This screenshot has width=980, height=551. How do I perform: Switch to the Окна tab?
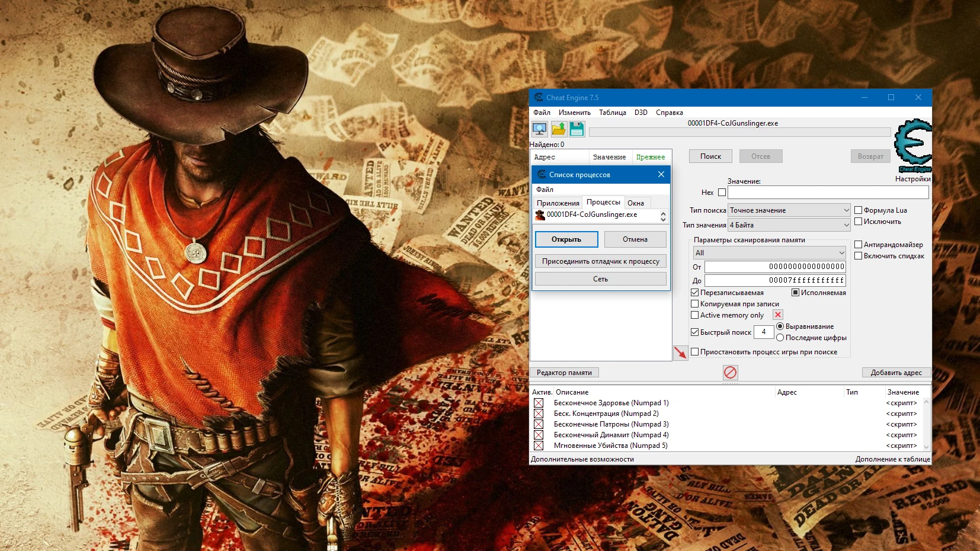tap(636, 202)
